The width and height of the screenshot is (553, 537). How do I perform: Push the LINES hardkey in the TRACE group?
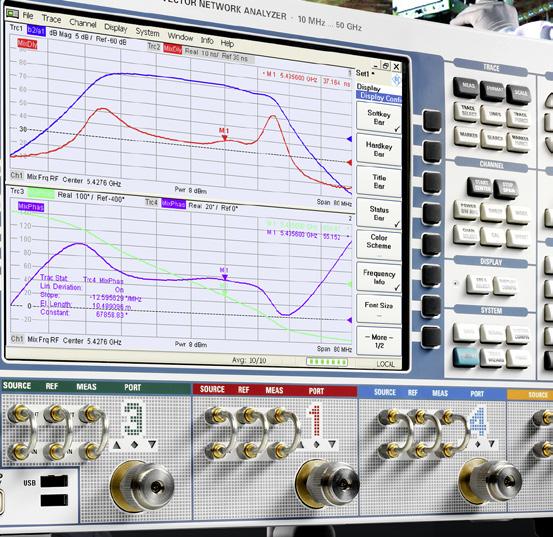tap(493, 115)
